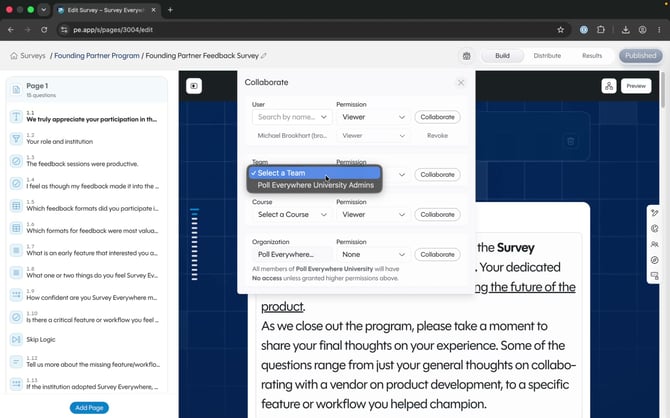Switch to the Results tab
The width and height of the screenshot is (670, 418).
tap(592, 56)
